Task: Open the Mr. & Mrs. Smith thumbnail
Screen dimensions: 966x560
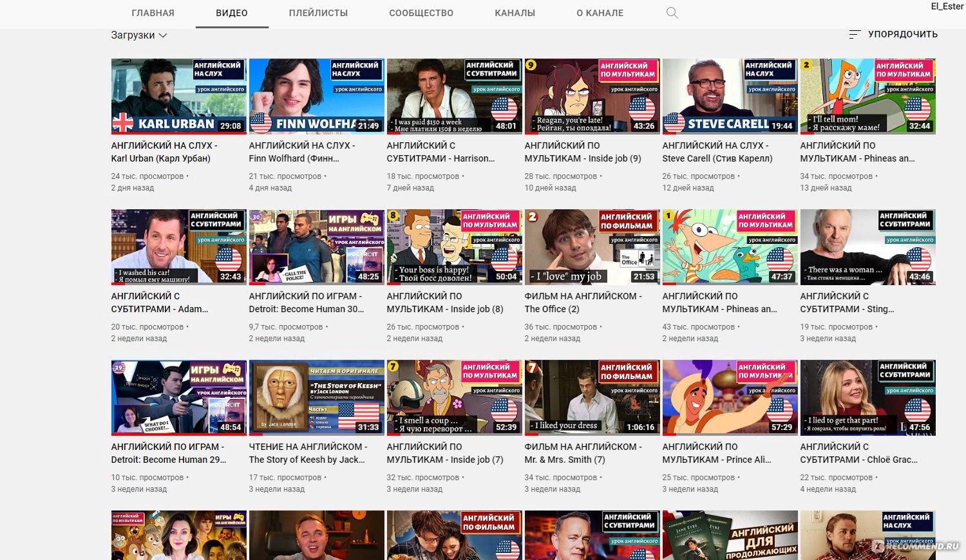Action: coord(592,398)
